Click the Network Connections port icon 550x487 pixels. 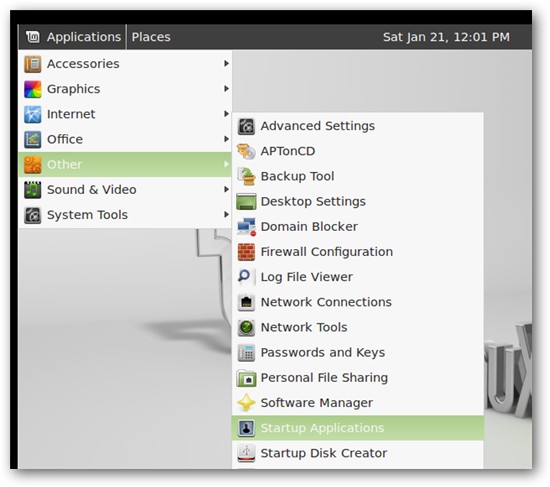click(246, 302)
